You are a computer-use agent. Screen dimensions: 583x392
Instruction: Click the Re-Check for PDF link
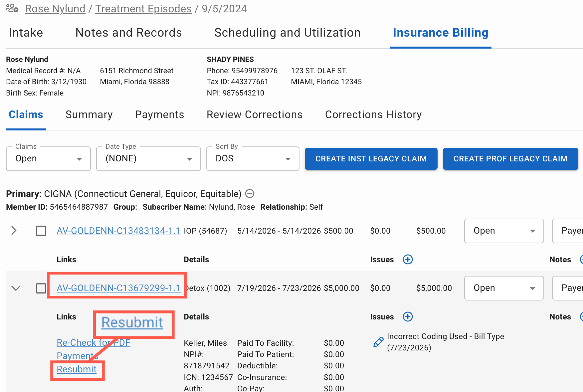94,342
